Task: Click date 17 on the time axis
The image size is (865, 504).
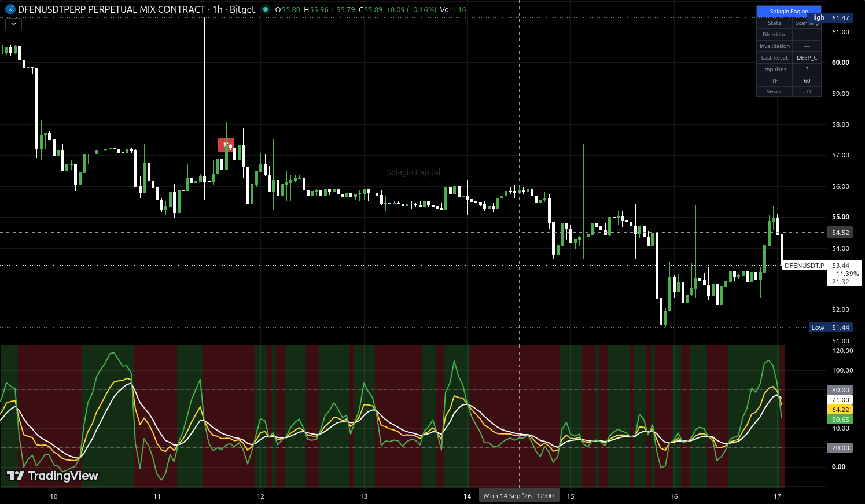Action: tap(778, 496)
